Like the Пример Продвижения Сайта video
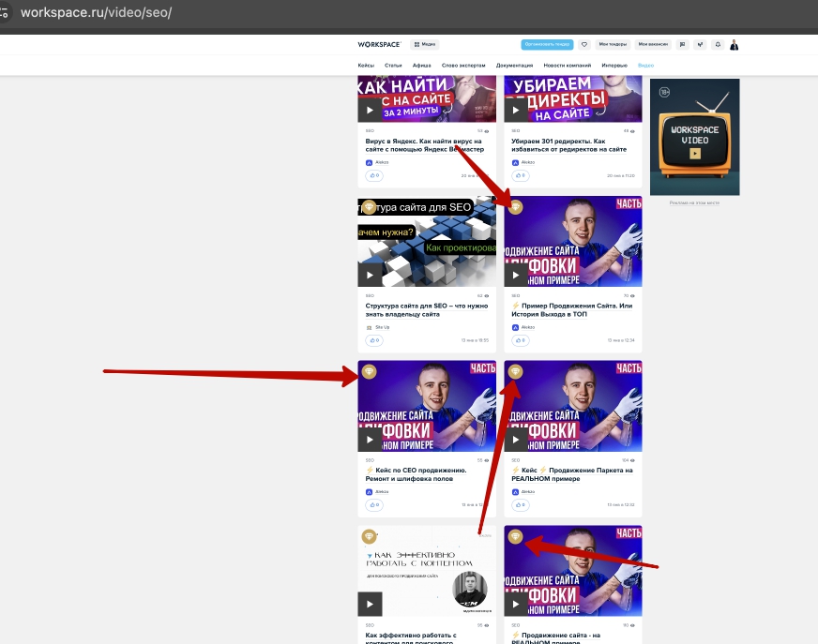The height and width of the screenshot is (644, 818). tap(521, 340)
